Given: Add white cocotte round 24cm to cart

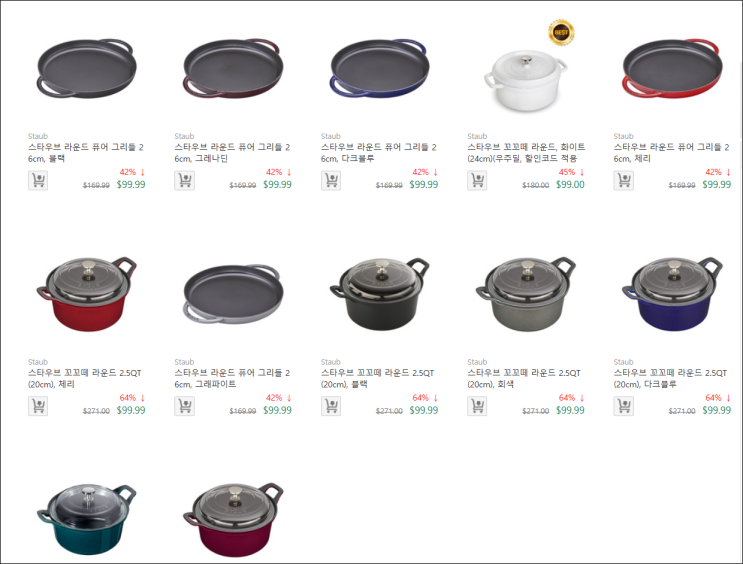Looking at the screenshot, I should [477, 181].
